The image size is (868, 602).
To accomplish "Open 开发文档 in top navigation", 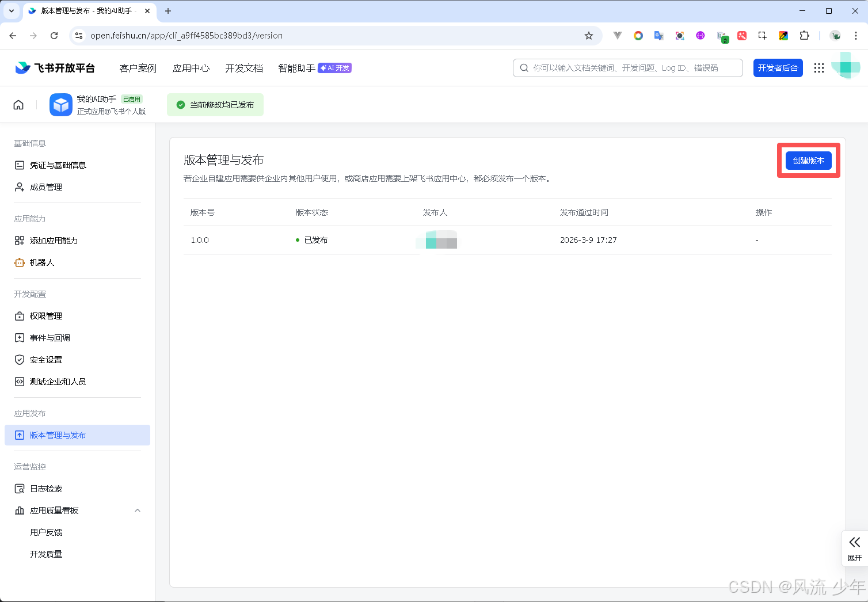I will point(244,68).
